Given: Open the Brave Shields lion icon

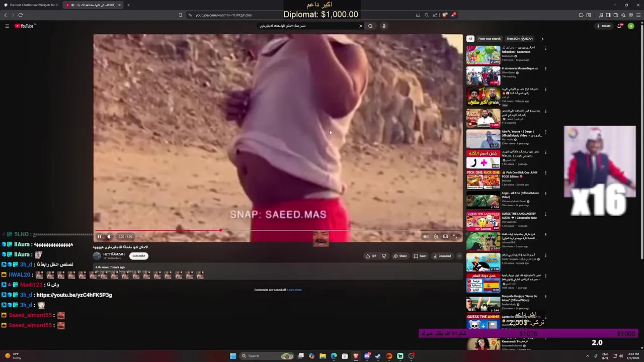Looking at the screenshot, I should (x=445, y=15).
